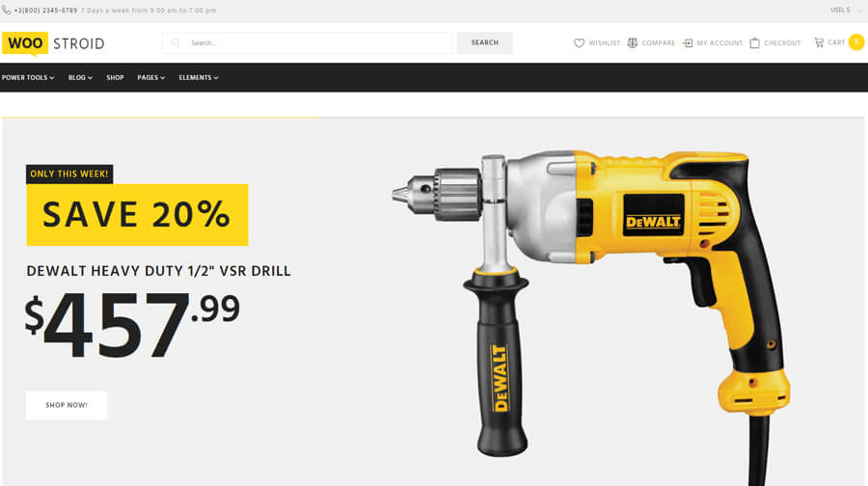The width and height of the screenshot is (868, 486).
Task: Expand the Power Tools menu
Action: [28, 77]
